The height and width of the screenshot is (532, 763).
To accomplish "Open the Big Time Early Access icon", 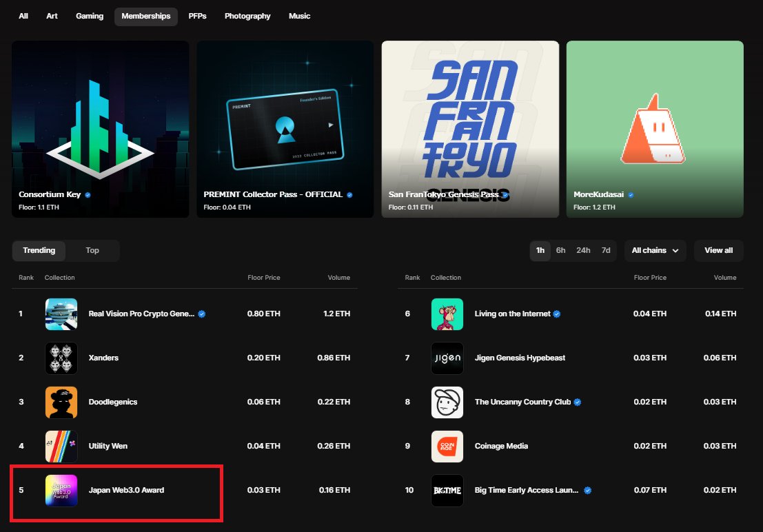I will pos(447,490).
